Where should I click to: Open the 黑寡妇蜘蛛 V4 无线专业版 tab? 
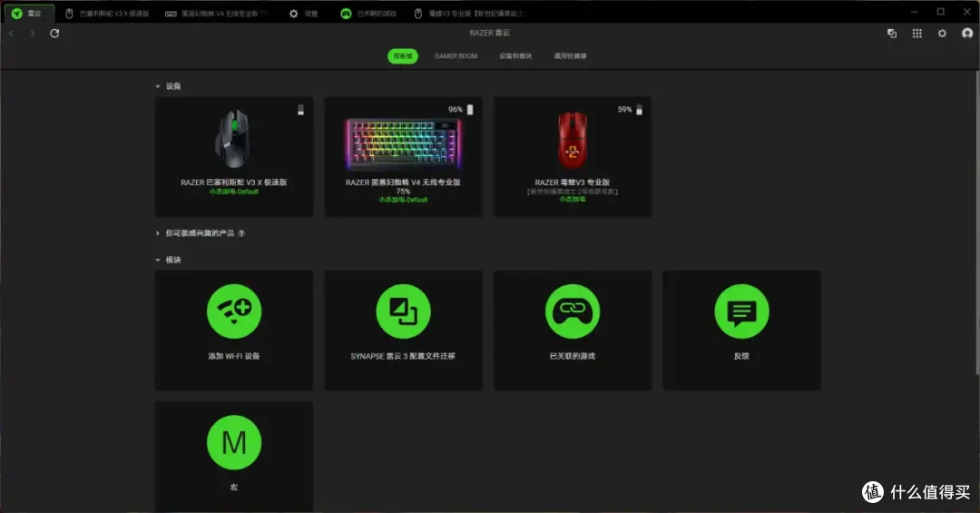(x=217, y=13)
